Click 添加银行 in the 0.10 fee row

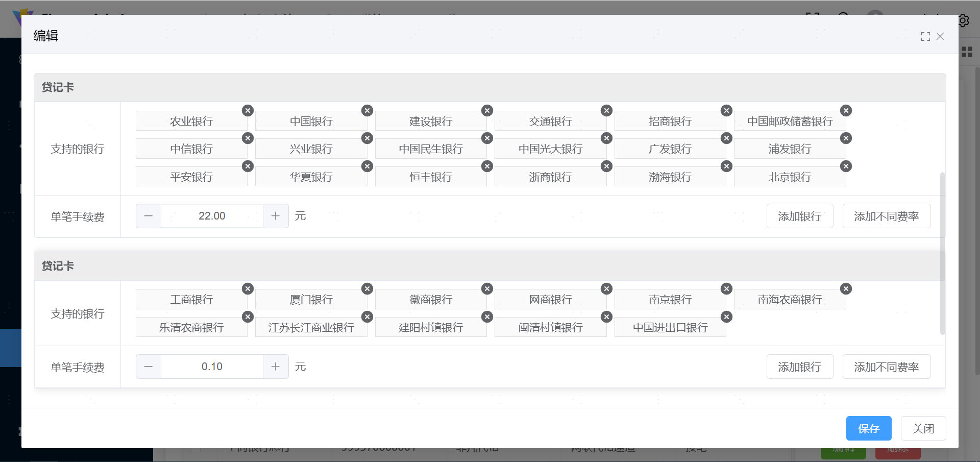point(800,367)
